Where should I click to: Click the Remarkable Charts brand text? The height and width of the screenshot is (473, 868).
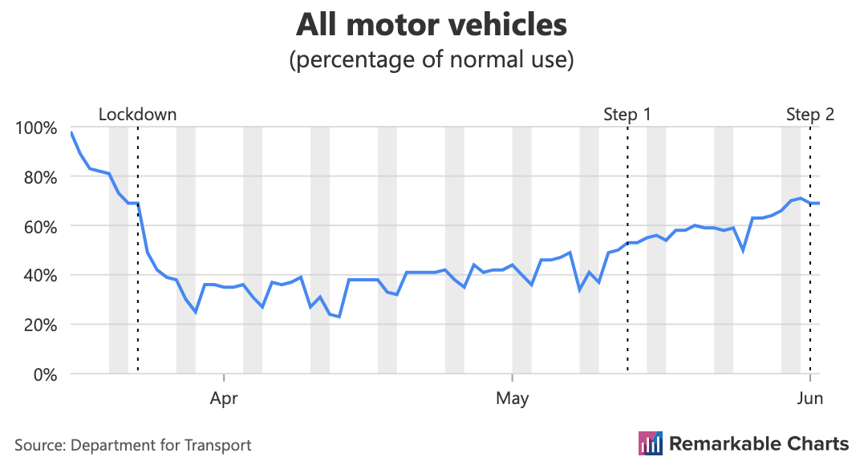click(x=758, y=443)
